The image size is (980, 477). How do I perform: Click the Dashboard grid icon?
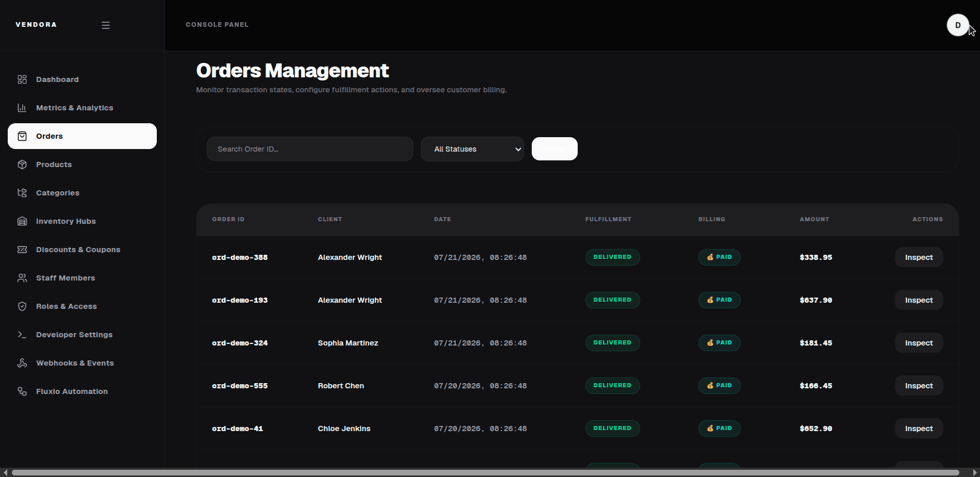(x=22, y=79)
